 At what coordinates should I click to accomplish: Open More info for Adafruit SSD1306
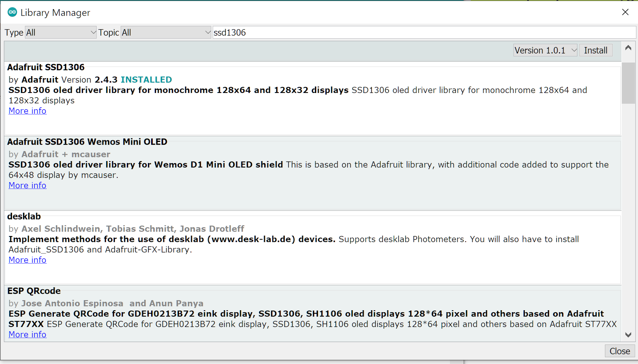[x=28, y=111]
